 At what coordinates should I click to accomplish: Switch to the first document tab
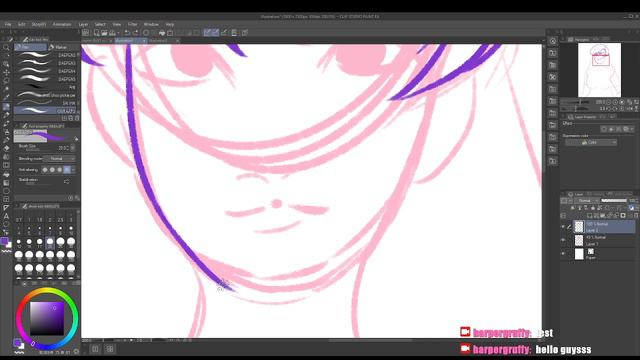97,41
